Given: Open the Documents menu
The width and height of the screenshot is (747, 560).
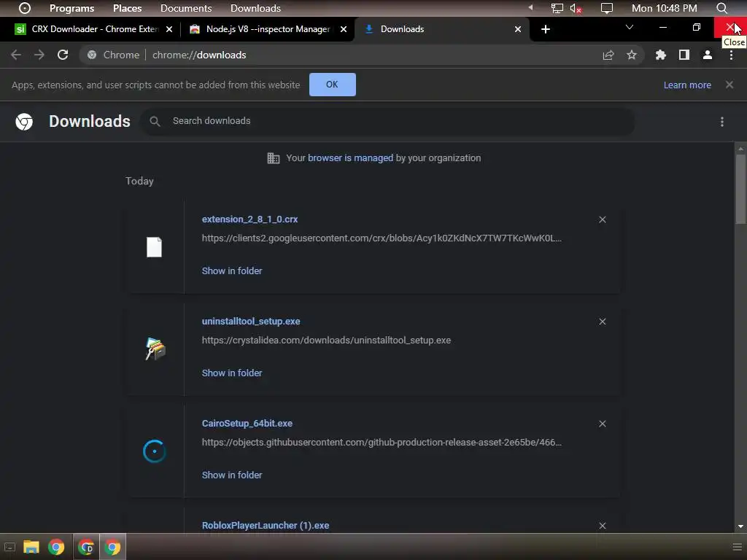Looking at the screenshot, I should (186, 8).
